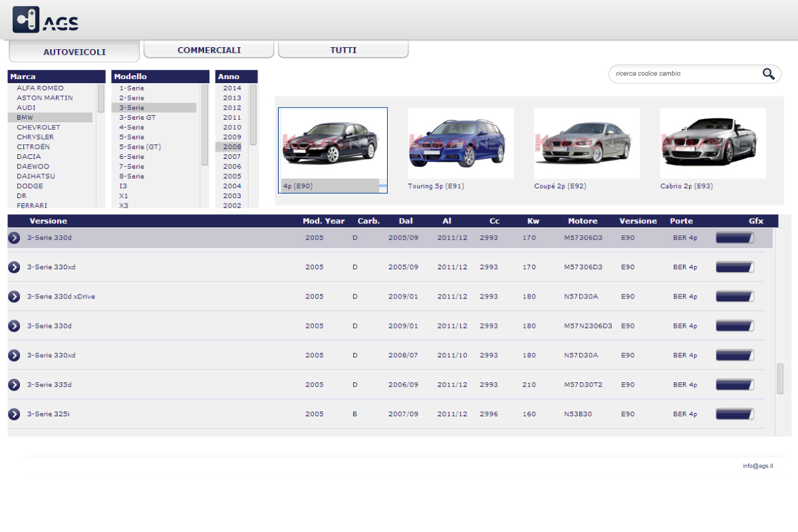Viewport: 798px width, 532px height.
Task: Expand arrow for 3-Serie 330d M57N2306D3 row
Action: pyautogui.click(x=14, y=326)
